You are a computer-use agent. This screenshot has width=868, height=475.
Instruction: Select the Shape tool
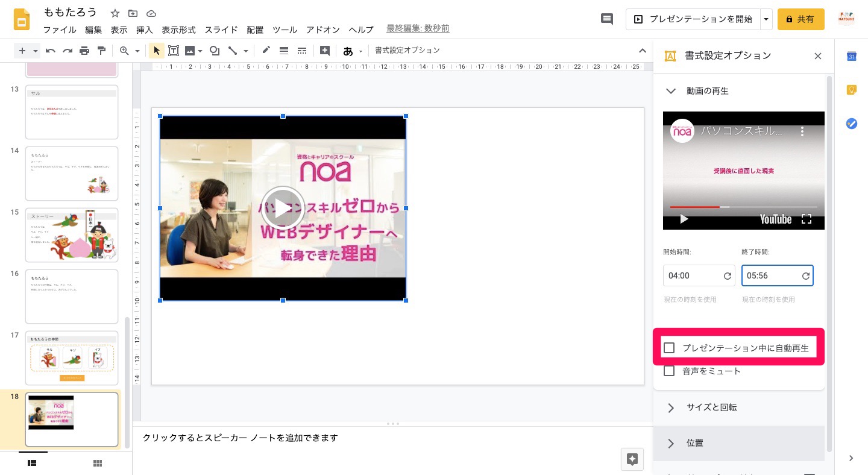[x=214, y=51]
